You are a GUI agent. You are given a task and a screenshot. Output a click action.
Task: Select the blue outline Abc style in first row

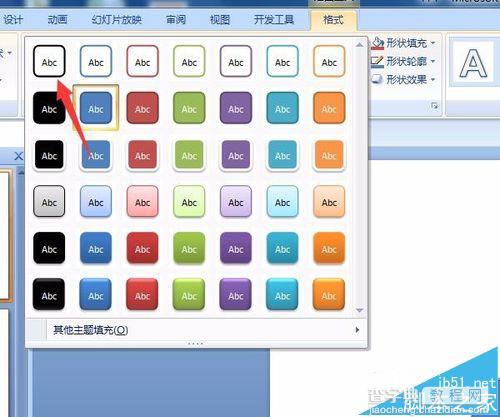(x=96, y=61)
